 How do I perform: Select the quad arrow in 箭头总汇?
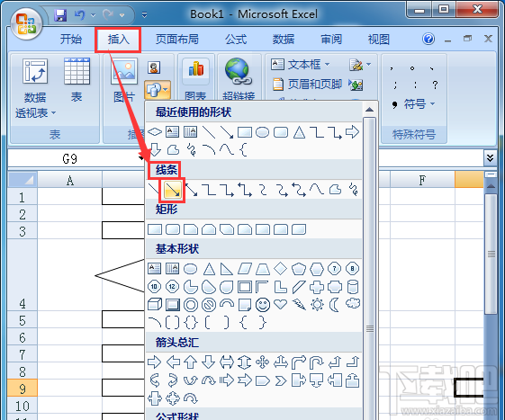click(263, 362)
